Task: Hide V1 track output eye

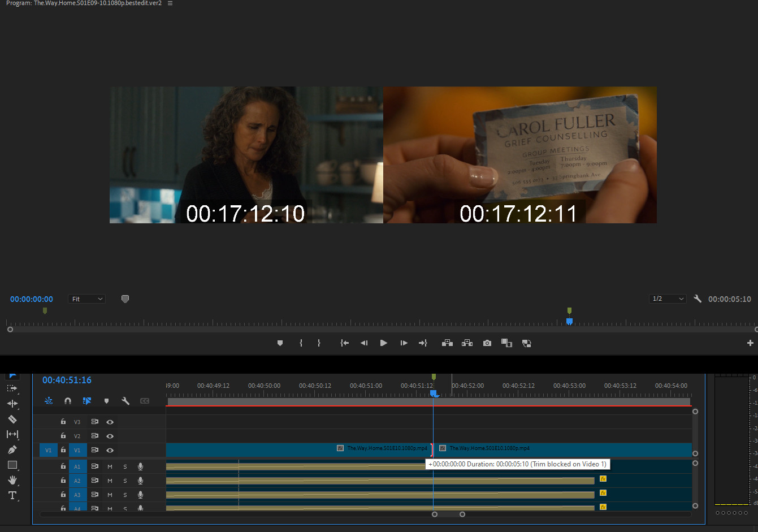Action: (110, 450)
